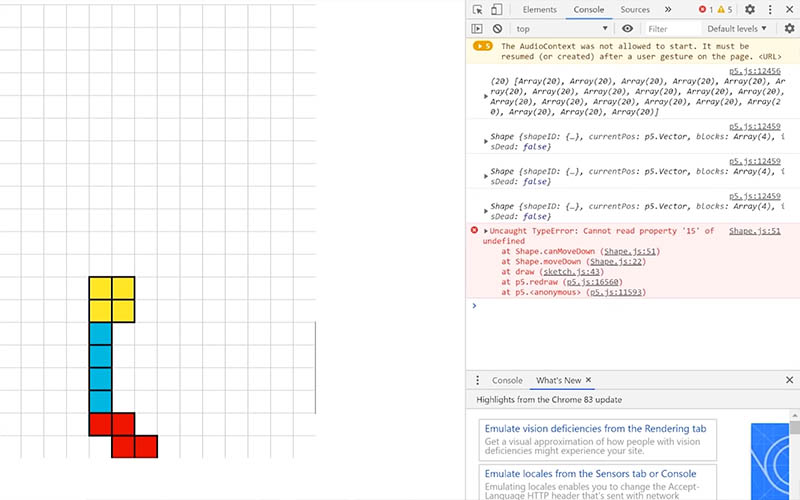Open the Default levels dropdown
The height and width of the screenshot is (500, 800).
tap(736, 29)
